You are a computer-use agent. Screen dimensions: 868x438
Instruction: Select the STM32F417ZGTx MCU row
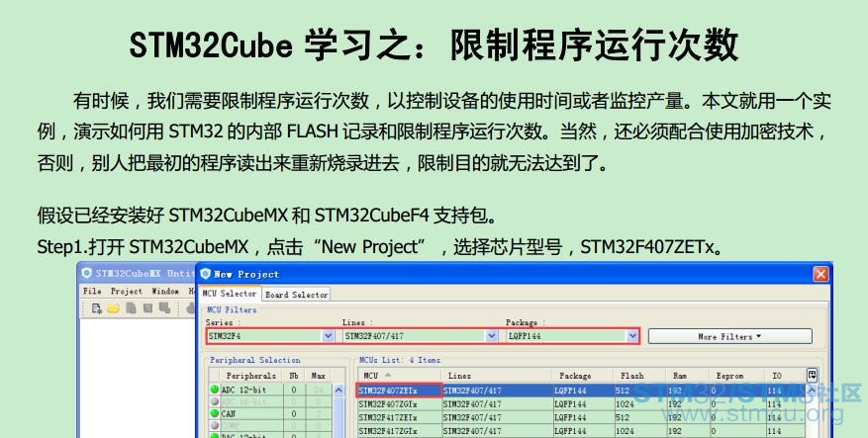coord(581,431)
